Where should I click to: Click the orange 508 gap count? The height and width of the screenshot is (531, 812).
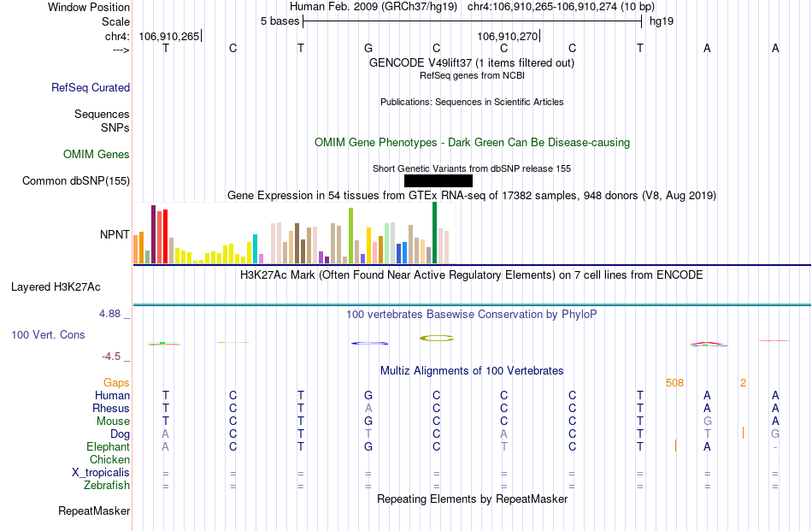(674, 383)
